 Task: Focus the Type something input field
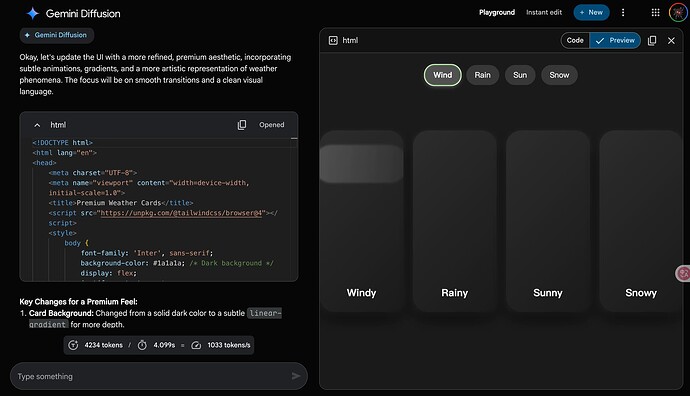(x=158, y=376)
